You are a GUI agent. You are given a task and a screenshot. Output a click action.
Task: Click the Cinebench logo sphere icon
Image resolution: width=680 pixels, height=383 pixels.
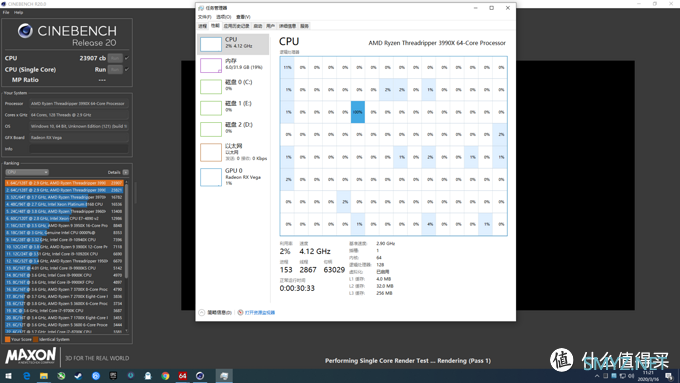coord(25,30)
